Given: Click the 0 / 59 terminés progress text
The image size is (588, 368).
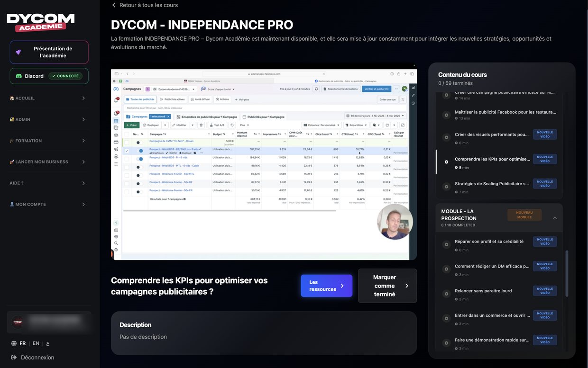Looking at the screenshot, I should click(455, 83).
